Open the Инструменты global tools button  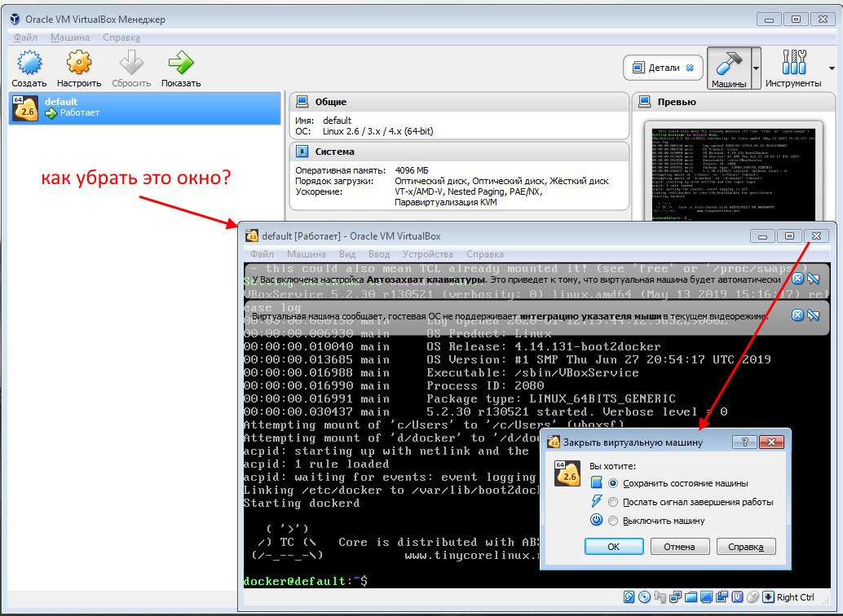(793, 68)
